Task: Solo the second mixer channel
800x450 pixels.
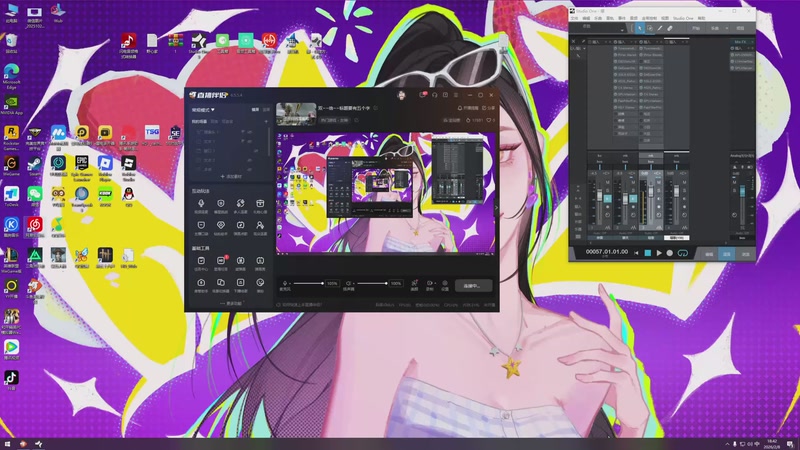Action: point(633,190)
